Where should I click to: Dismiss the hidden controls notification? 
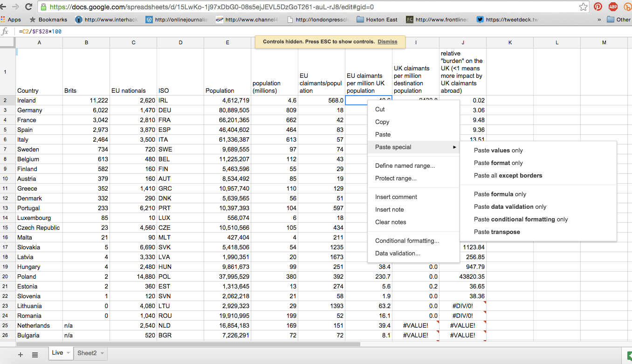pos(387,41)
